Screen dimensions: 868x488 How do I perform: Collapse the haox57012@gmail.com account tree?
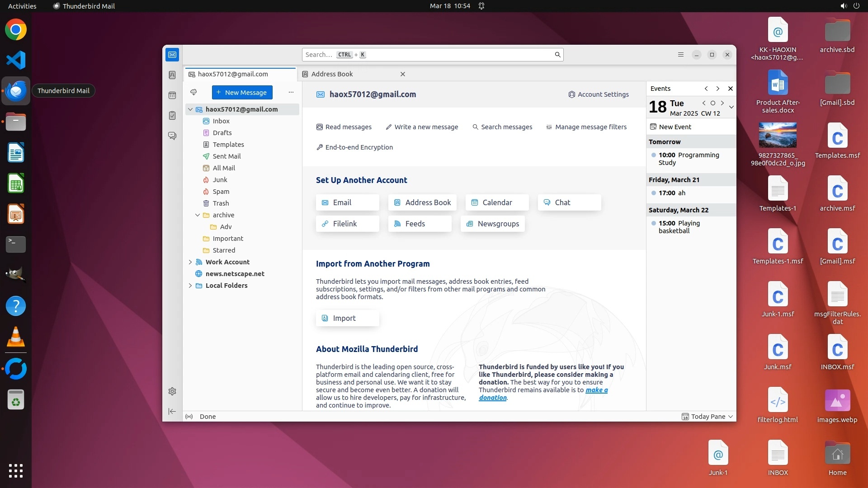point(190,109)
